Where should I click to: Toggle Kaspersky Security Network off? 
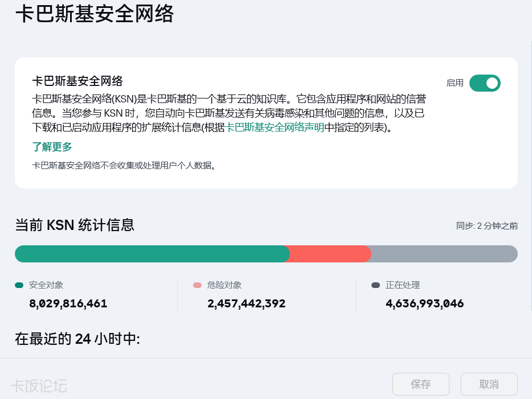pyautogui.click(x=485, y=83)
